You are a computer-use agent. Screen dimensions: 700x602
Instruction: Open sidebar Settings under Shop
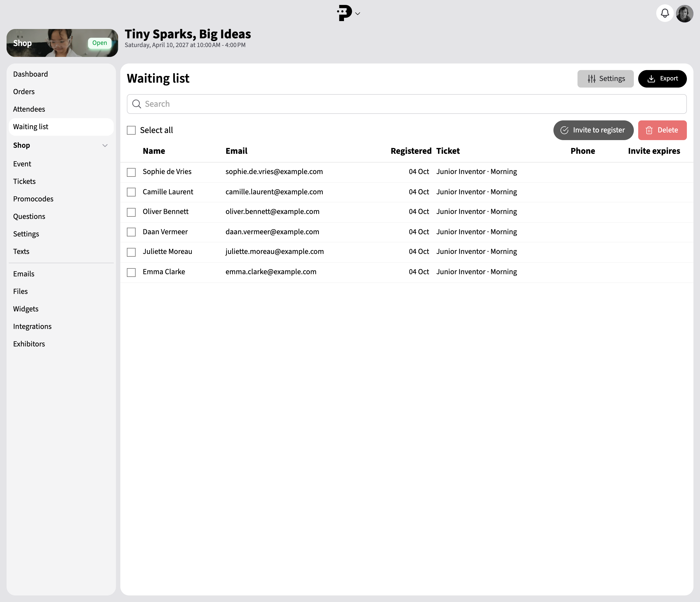click(61, 234)
